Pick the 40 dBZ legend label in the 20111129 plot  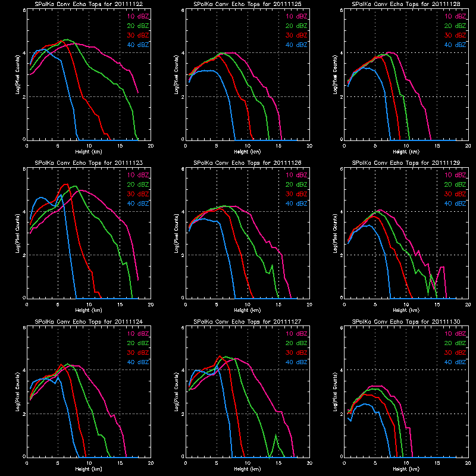455,203
